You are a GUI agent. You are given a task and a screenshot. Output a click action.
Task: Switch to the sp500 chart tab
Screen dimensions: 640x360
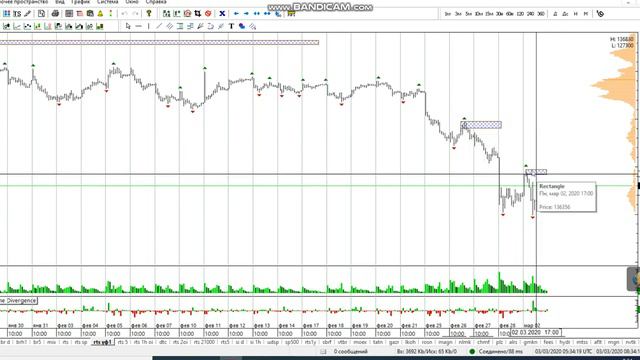[291, 342]
